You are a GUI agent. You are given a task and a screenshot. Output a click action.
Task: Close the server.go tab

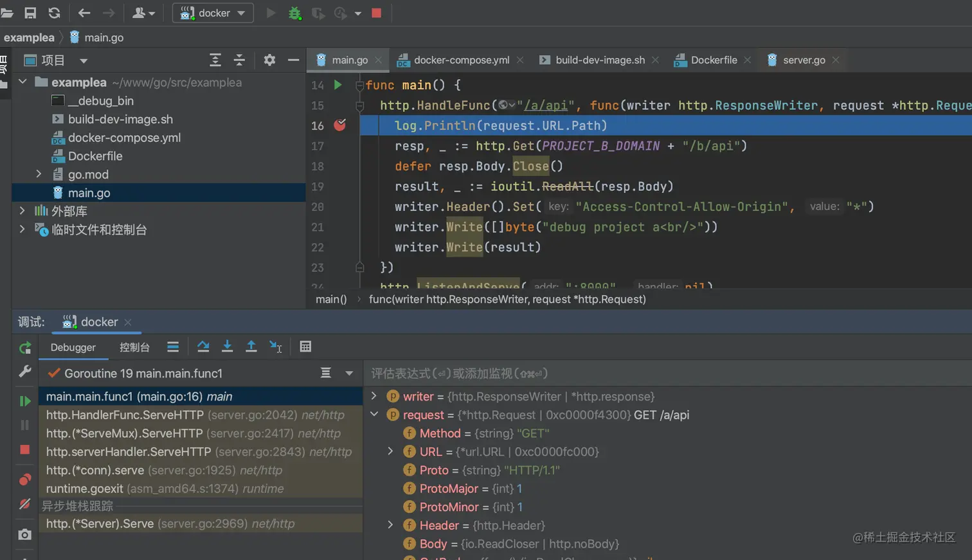pos(836,60)
